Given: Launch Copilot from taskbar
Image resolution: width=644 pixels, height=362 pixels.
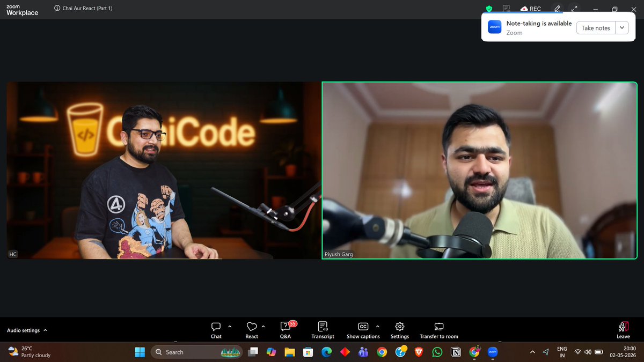Looking at the screenshot, I should [x=272, y=352].
